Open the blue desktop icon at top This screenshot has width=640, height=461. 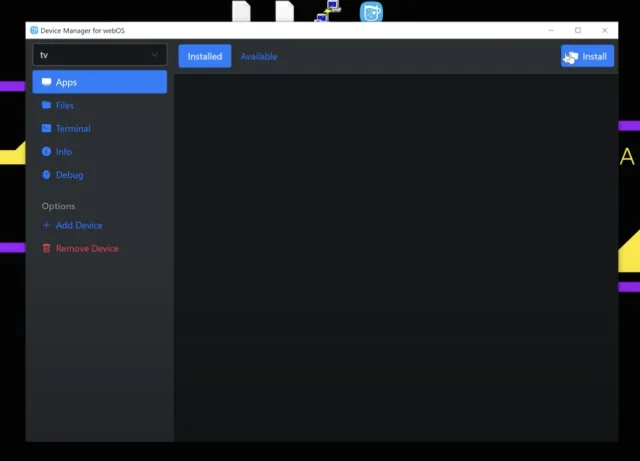(x=371, y=12)
